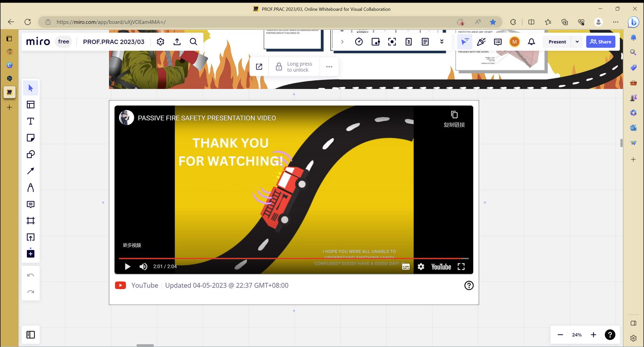This screenshot has width=644, height=347.
Task: Open the Upload tool
Action: point(30,237)
